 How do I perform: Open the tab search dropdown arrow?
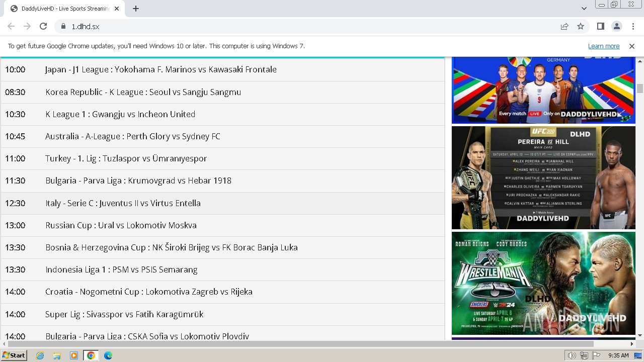584,9
